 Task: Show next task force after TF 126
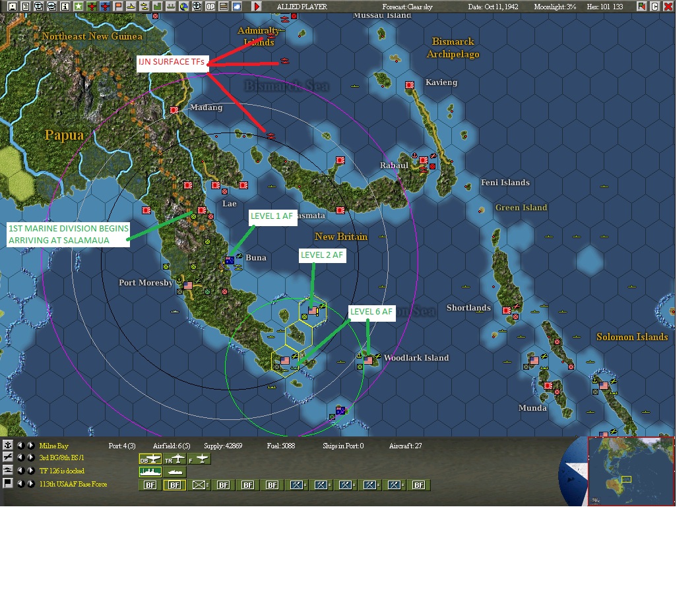point(30,471)
